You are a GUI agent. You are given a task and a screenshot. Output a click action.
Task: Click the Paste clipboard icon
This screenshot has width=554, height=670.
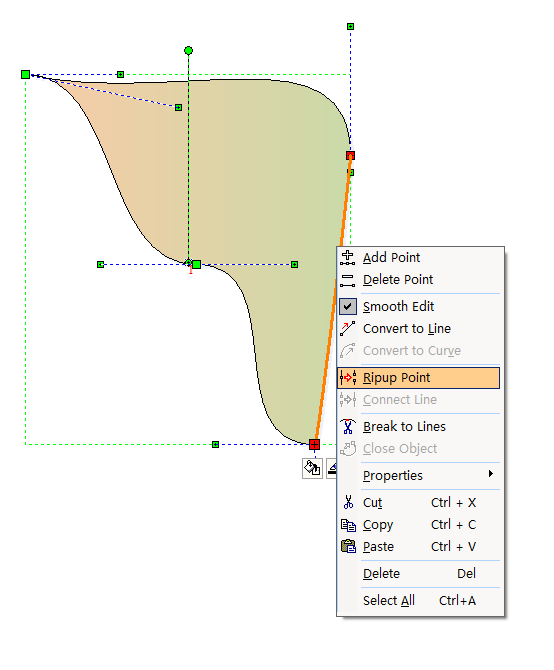(x=348, y=547)
